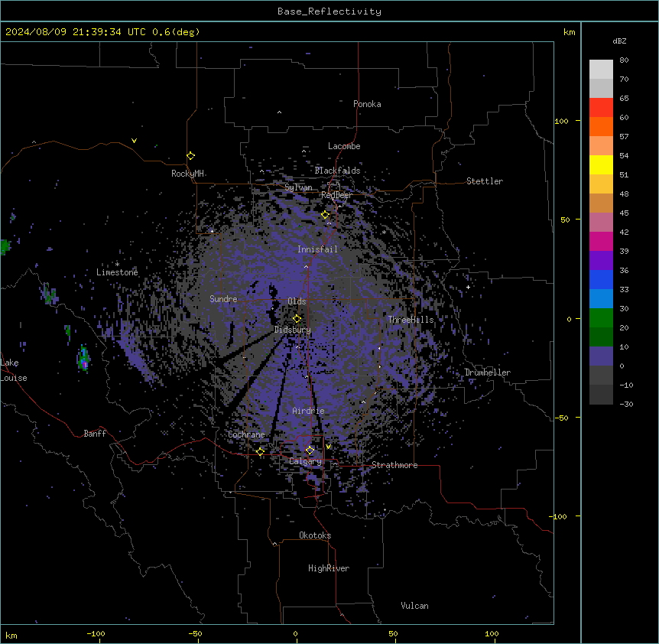Image resolution: width=659 pixels, height=644 pixels.
Task: Click the dark green 10-20 dBZ legend swatch
Action: [x=601, y=337]
